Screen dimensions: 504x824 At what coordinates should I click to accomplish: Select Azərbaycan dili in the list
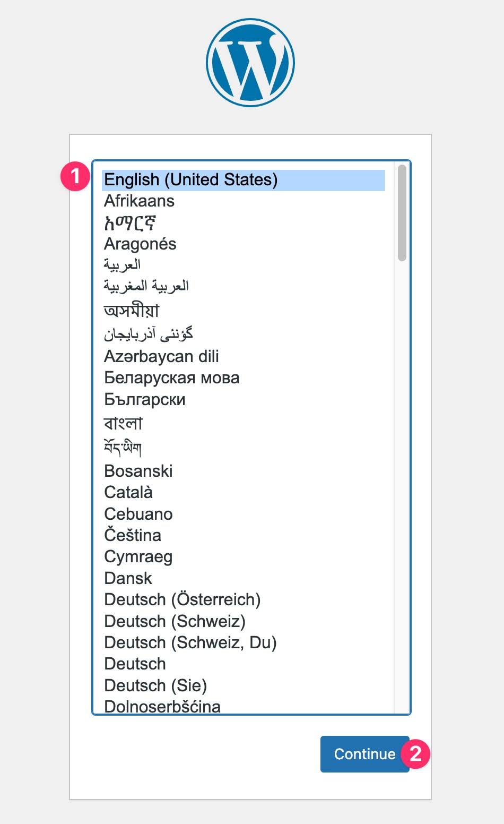(161, 356)
